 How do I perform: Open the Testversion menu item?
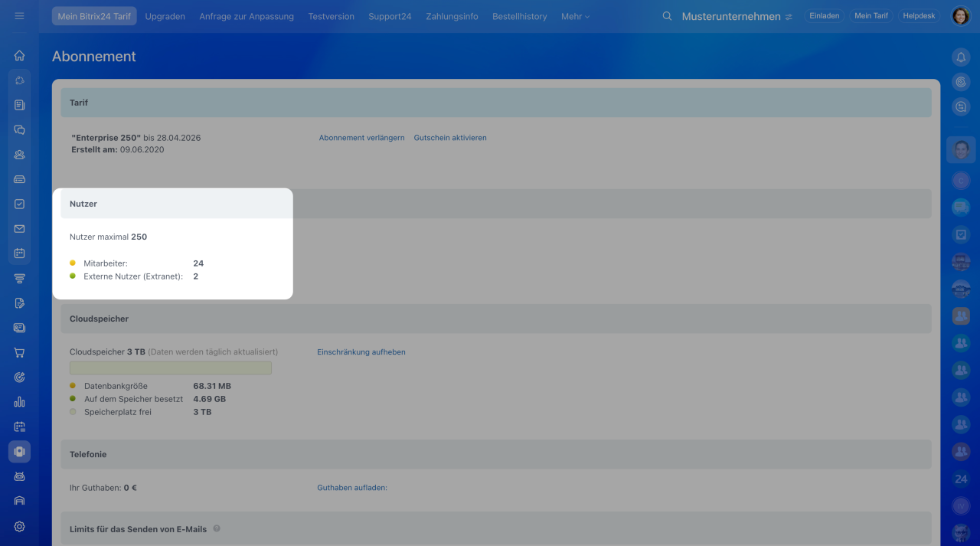pos(332,16)
